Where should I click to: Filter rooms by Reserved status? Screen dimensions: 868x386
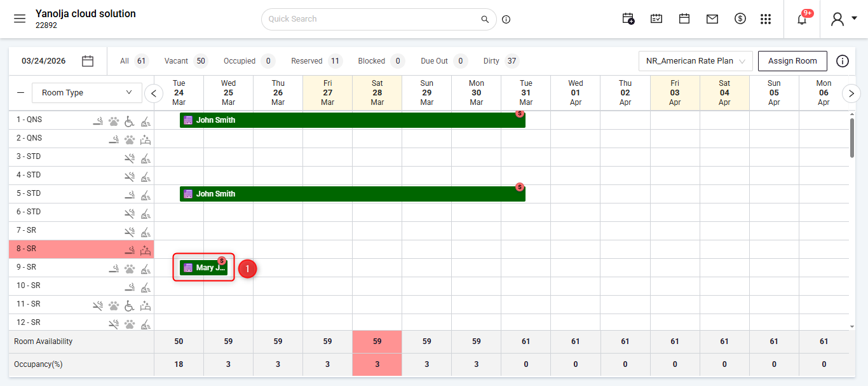[316, 61]
